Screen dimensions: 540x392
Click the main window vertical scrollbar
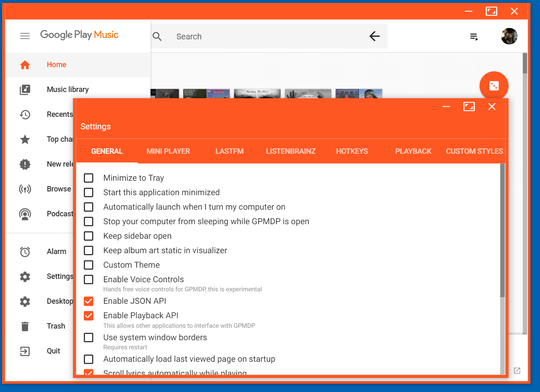(525, 63)
